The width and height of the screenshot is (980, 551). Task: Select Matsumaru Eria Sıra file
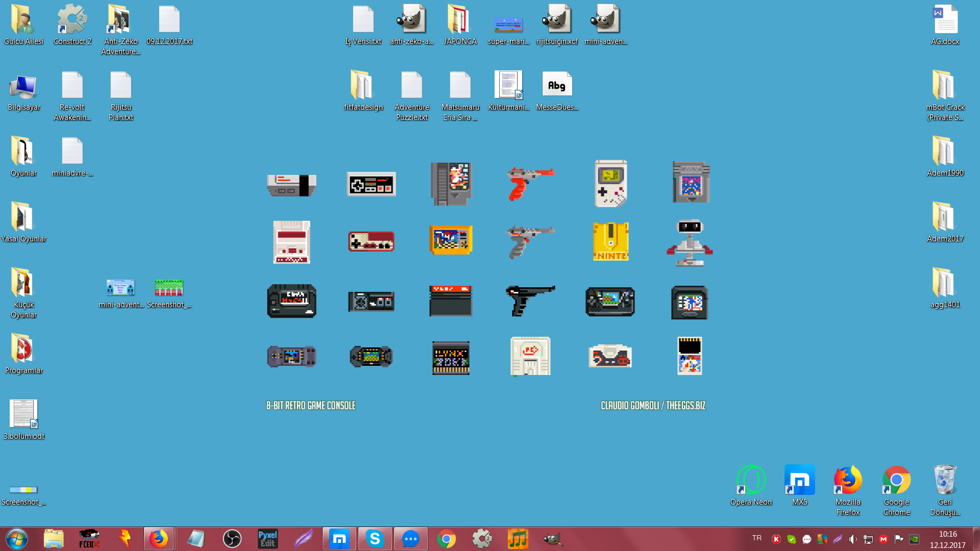click(x=460, y=96)
